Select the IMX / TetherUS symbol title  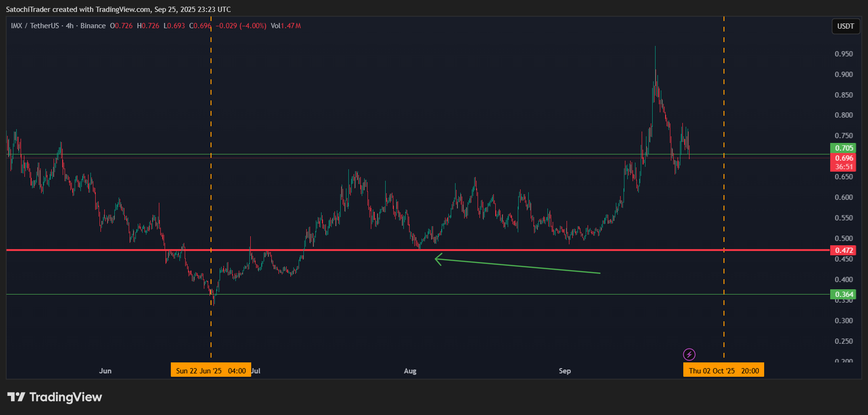(x=35, y=26)
